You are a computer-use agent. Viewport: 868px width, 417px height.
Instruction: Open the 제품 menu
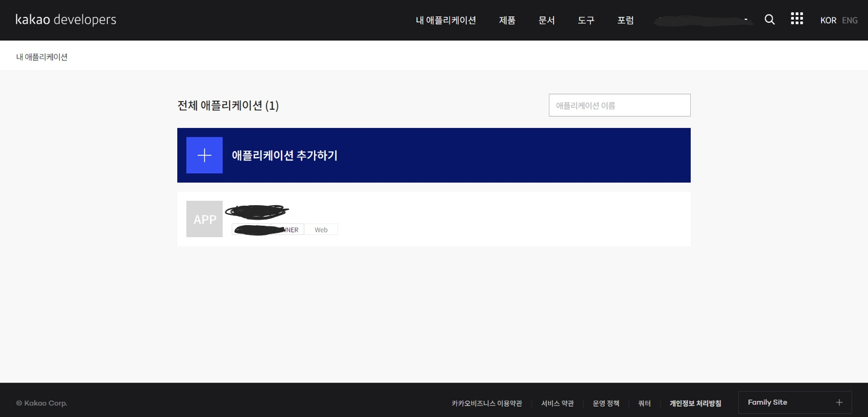(x=507, y=21)
